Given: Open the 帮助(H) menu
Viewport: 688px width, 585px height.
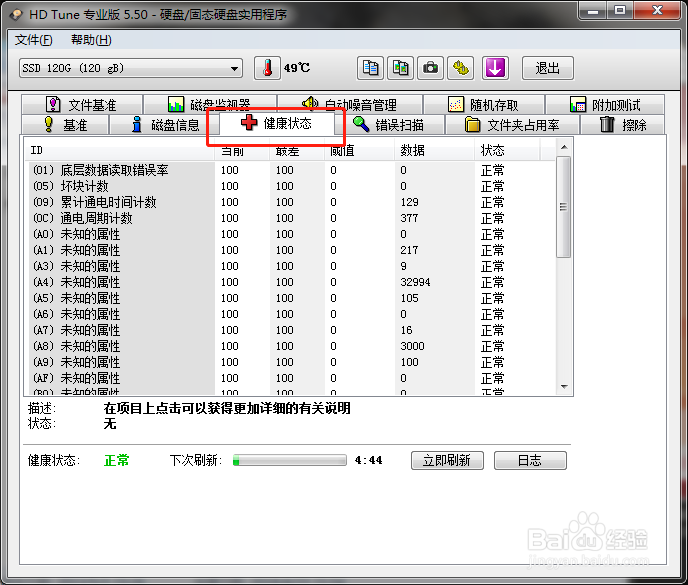Looking at the screenshot, I should coord(91,40).
